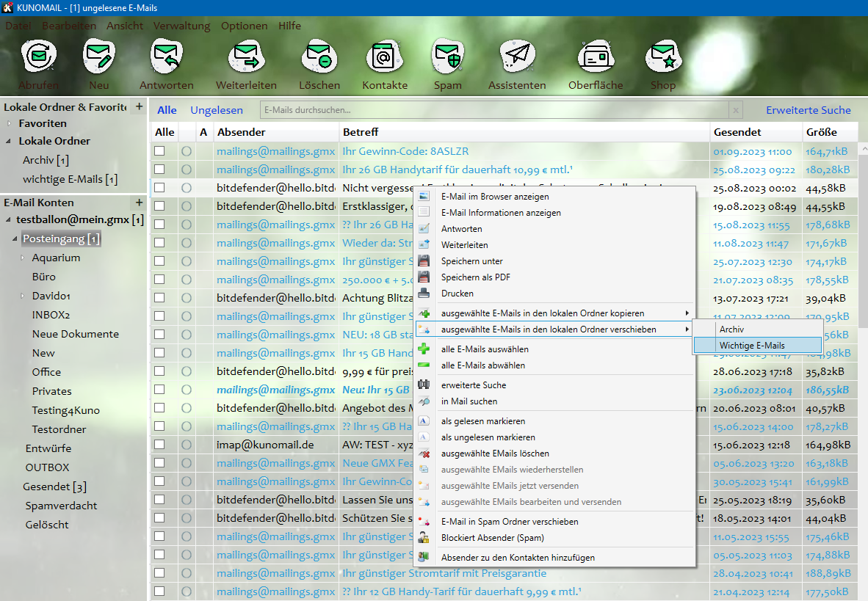Image resolution: width=868 pixels, height=601 pixels.
Task: Click icon beside 'E-Mail Informationen anzeigen'
Action: (x=424, y=213)
